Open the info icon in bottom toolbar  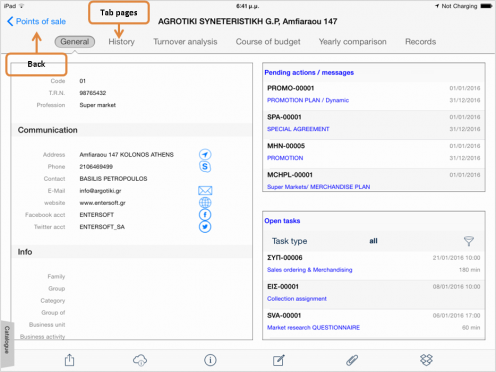210,360
